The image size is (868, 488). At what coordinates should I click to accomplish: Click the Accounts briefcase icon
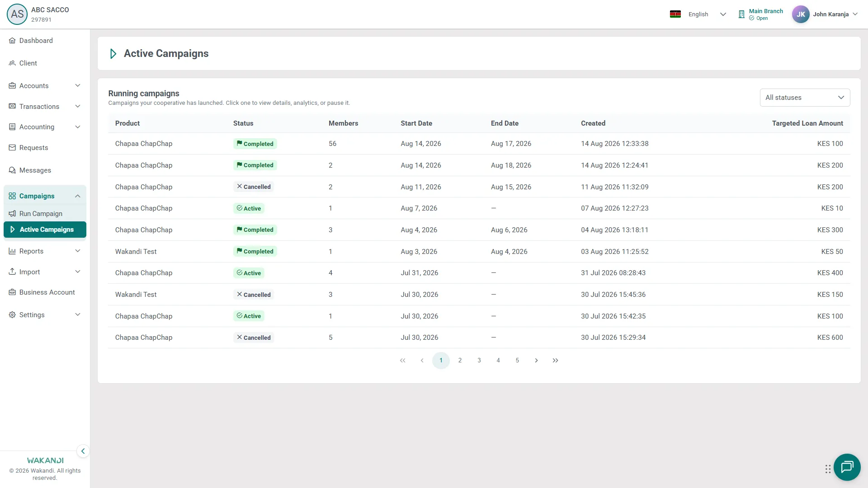tap(12, 86)
